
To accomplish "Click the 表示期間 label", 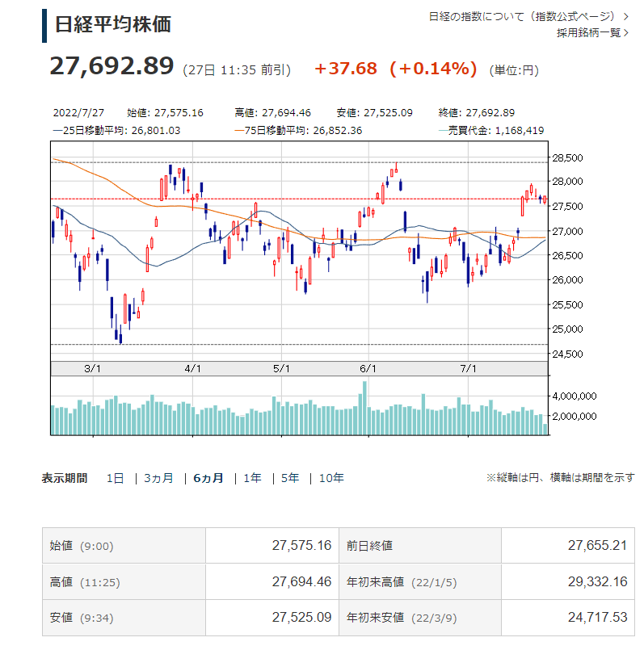I will 65,478.
